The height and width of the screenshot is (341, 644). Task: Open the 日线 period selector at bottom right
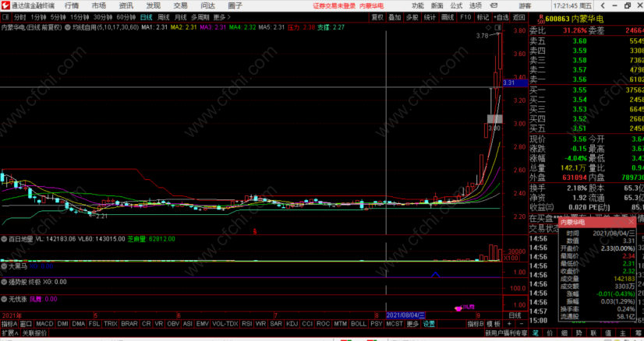click(x=515, y=315)
